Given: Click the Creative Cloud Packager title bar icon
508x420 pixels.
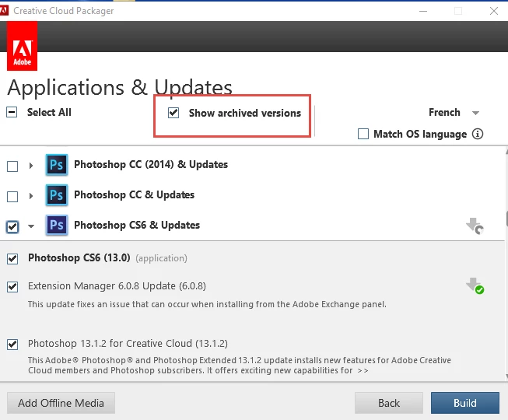Looking at the screenshot, I should coord(4,11).
